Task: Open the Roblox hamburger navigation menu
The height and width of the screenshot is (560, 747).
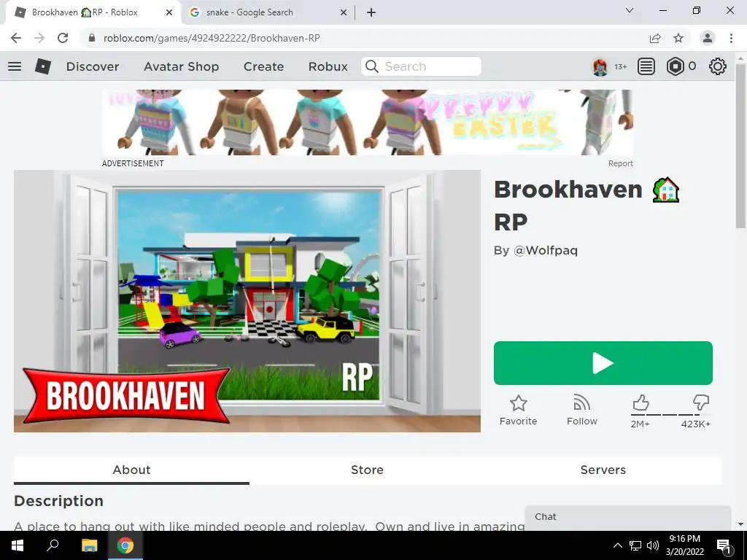Action: [15, 66]
